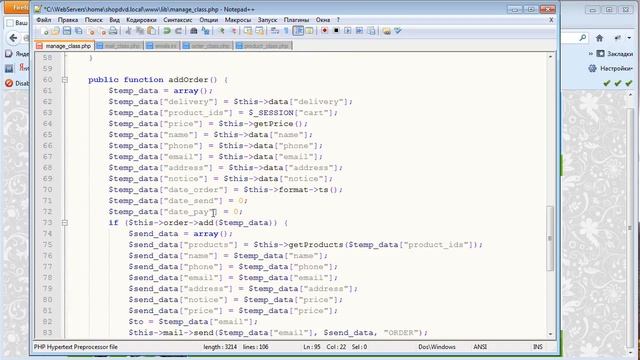Click 'Ln : 95' in status bar
The image size is (640, 360).
(x=312, y=347)
